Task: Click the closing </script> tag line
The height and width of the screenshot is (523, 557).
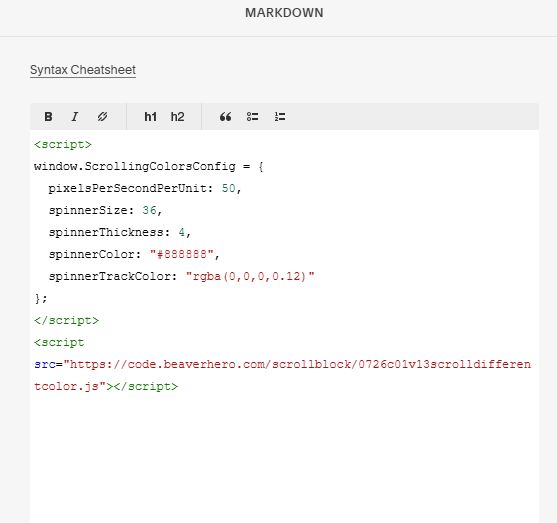Action: tap(66, 320)
